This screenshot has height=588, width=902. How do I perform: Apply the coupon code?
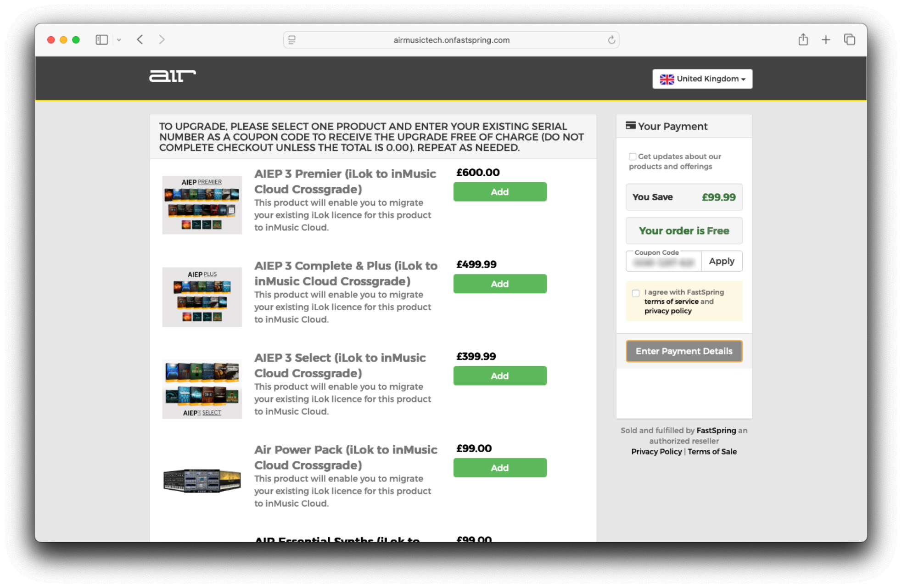click(722, 261)
